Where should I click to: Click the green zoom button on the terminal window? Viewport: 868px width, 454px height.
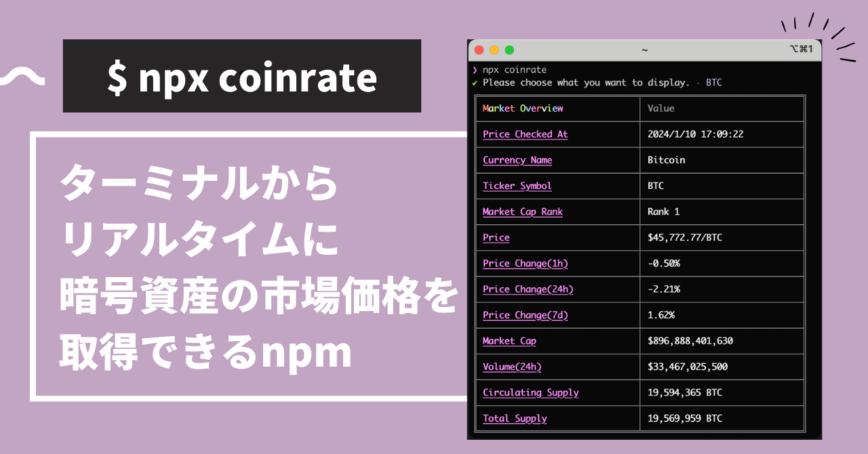point(508,50)
